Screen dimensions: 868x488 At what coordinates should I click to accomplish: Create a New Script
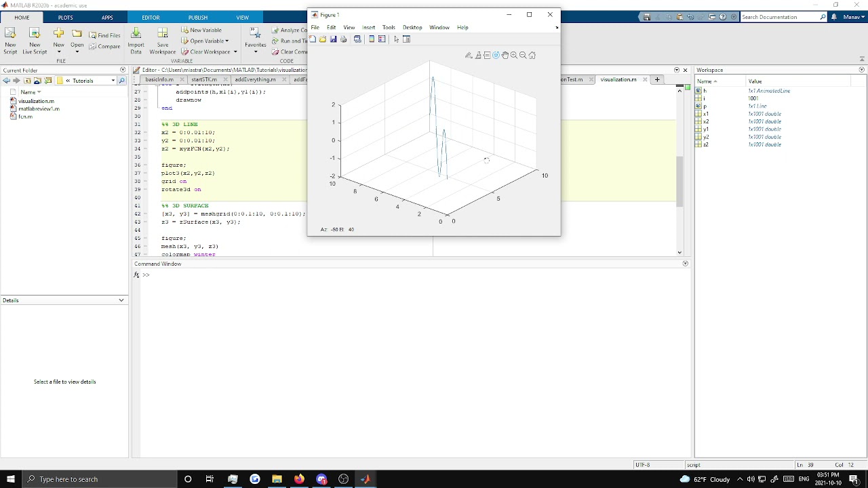point(10,39)
